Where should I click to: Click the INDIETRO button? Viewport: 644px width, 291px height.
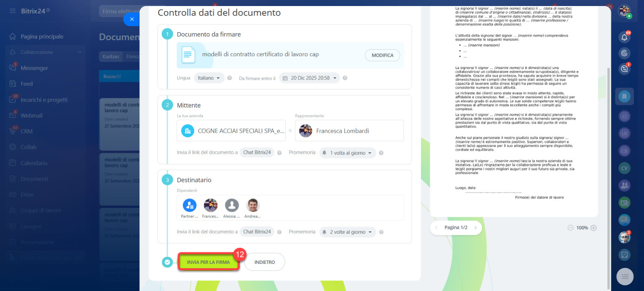coord(265,262)
